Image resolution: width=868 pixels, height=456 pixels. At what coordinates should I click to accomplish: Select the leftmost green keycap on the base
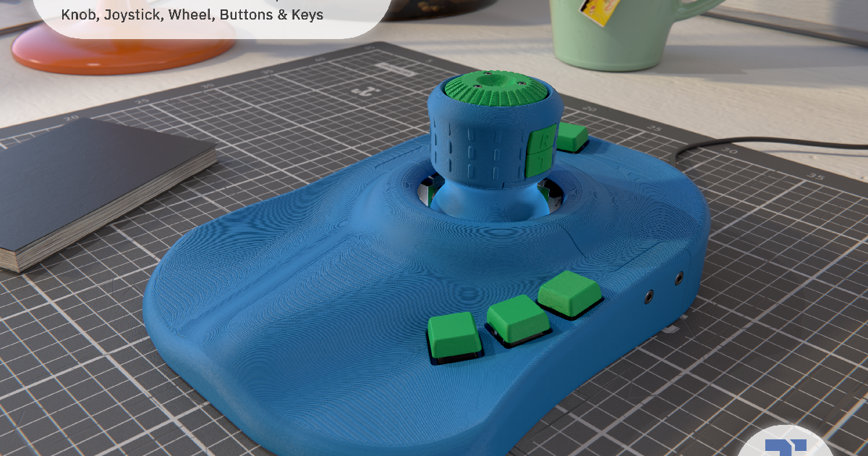click(456, 337)
